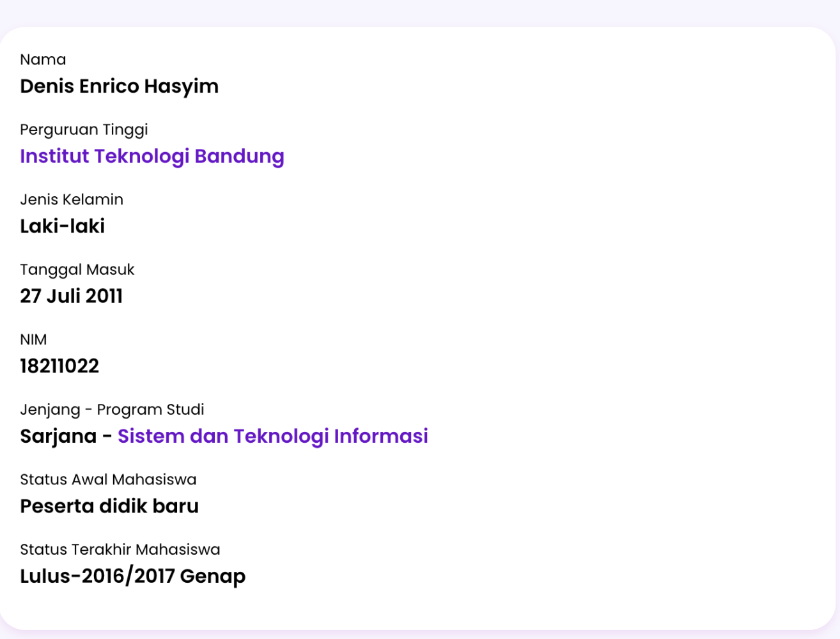Click the Nama field label
This screenshot has width=840, height=639.
pos(43,59)
